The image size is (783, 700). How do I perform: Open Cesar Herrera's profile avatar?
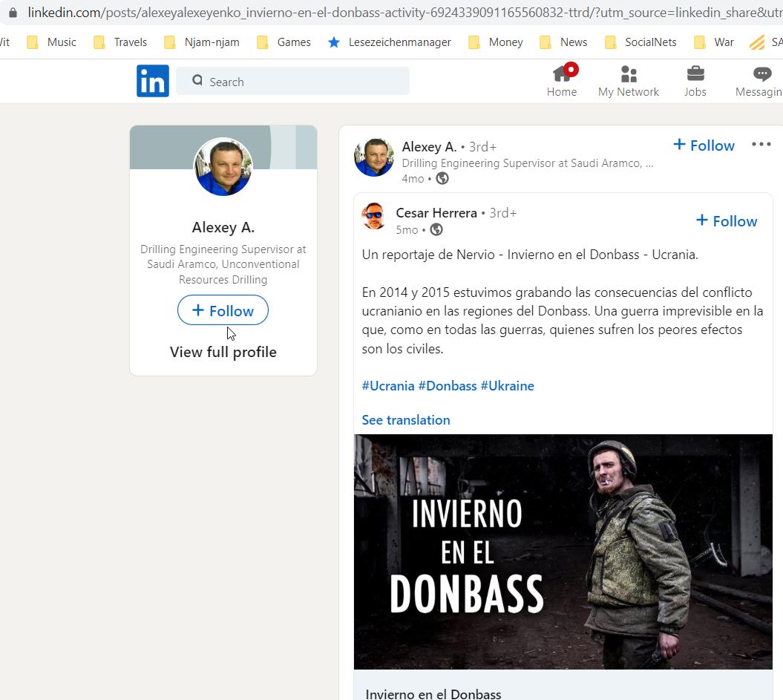[374, 216]
